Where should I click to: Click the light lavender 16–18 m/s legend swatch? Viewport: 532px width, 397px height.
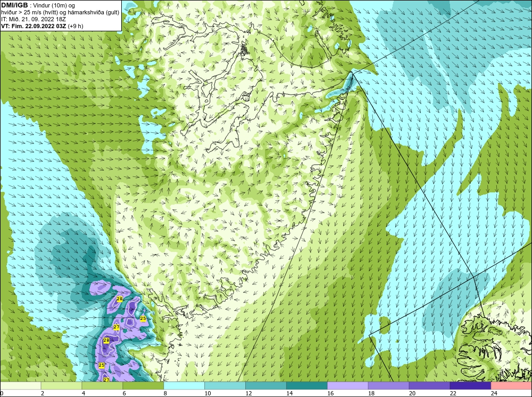tap(348, 386)
